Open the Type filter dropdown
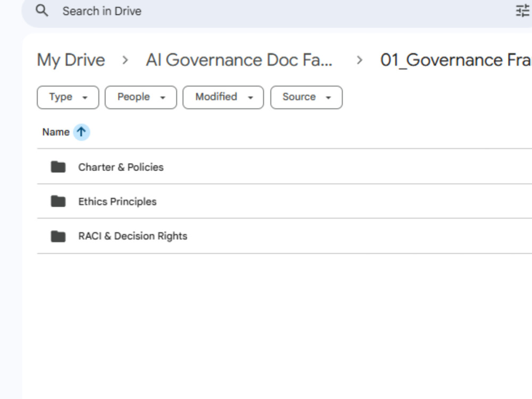 pos(68,97)
